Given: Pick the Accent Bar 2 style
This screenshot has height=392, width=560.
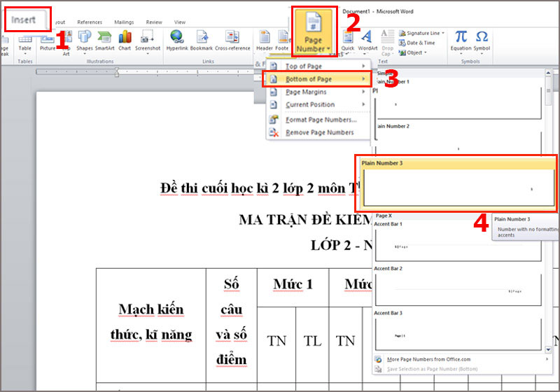Looking at the screenshot, I should tap(458, 286).
